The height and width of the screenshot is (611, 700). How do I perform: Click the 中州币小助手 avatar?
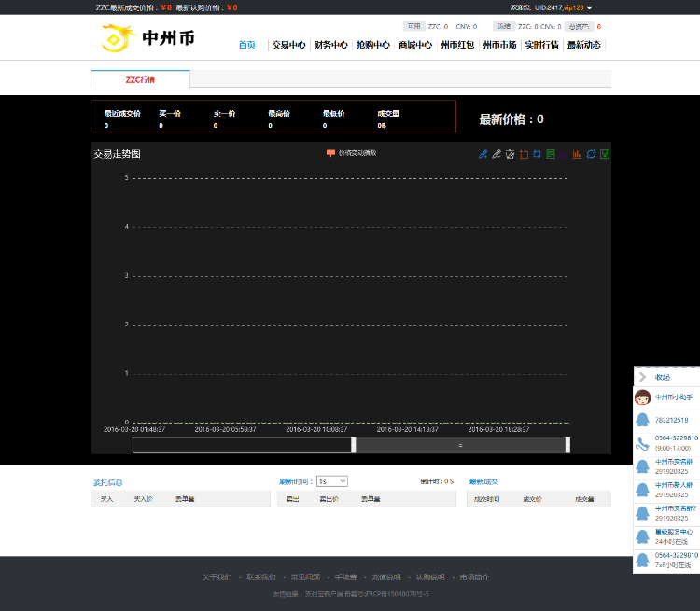coord(642,397)
